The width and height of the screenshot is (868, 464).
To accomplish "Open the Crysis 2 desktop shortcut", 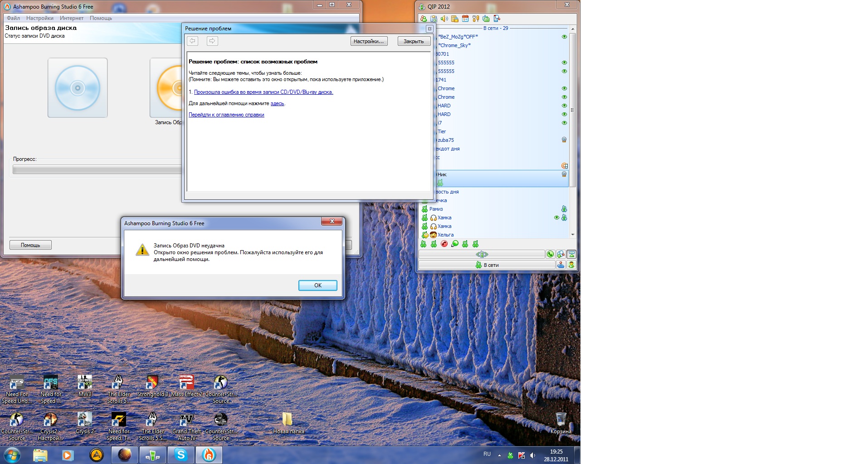I will 85,424.
